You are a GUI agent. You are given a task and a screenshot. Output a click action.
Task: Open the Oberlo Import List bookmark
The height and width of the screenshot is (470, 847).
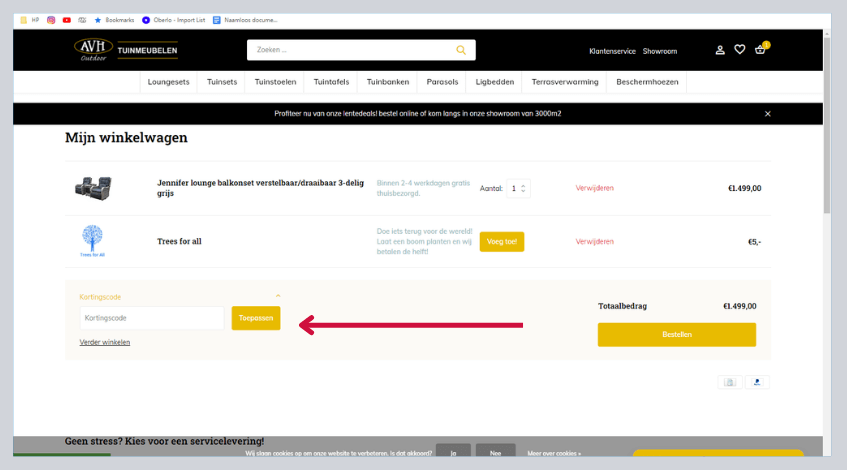(x=174, y=19)
